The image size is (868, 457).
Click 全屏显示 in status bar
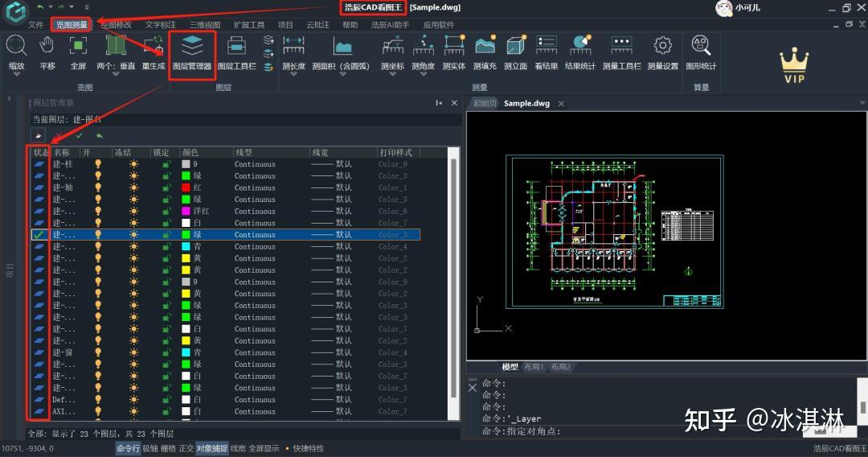pos(264,448)
